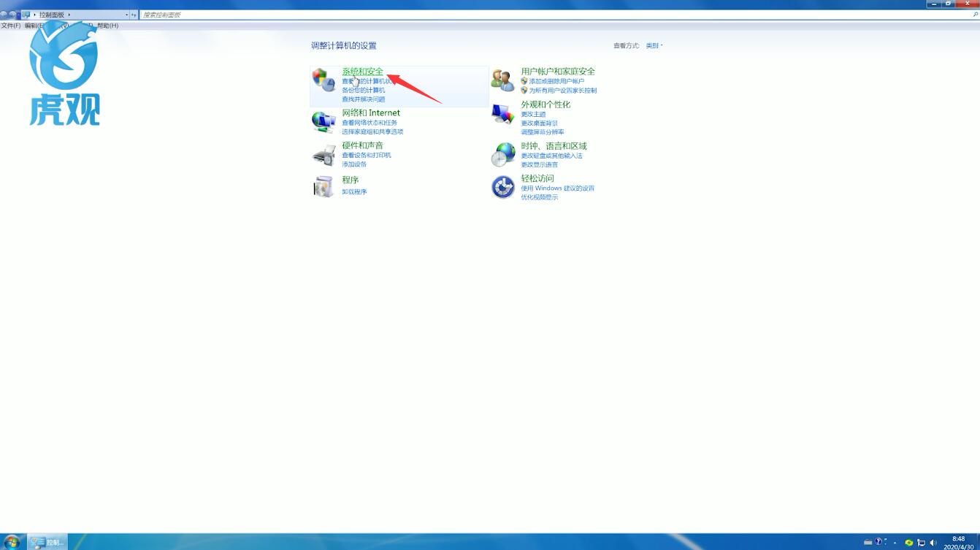
Task: Open the 轻松访问 heading
Action: click(x=537, y=178)
